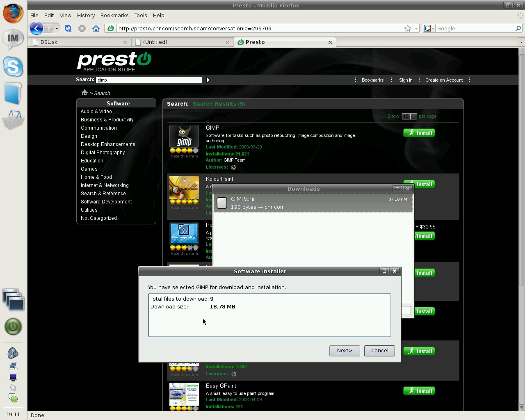Image resolution: width=525 pixels, height=420 pixels.
Task: Open the KolourPaint title link
Action: 219,179
